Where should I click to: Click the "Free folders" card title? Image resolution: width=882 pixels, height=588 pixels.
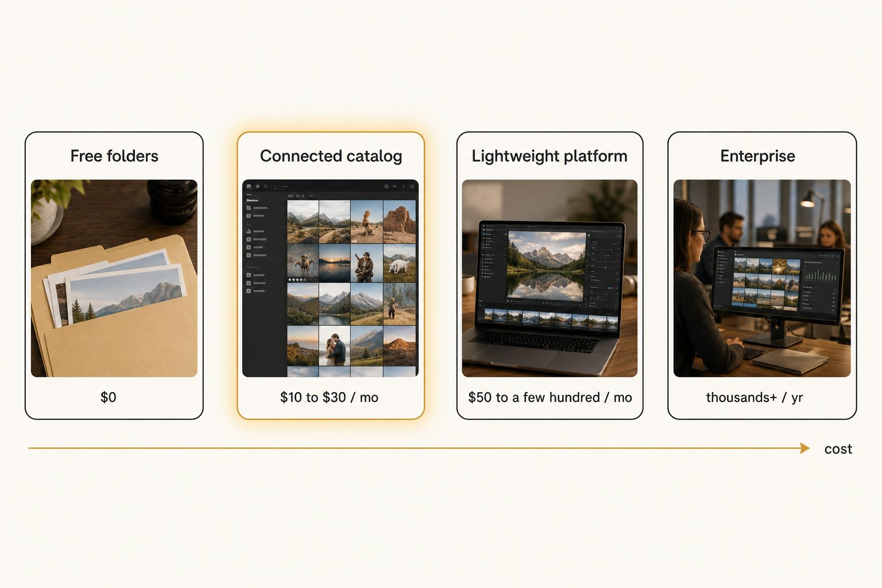(114, 156)
